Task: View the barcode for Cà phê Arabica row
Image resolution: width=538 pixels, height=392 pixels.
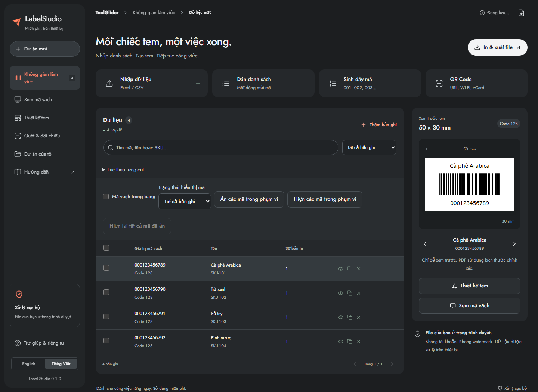Action: (341, 269)
